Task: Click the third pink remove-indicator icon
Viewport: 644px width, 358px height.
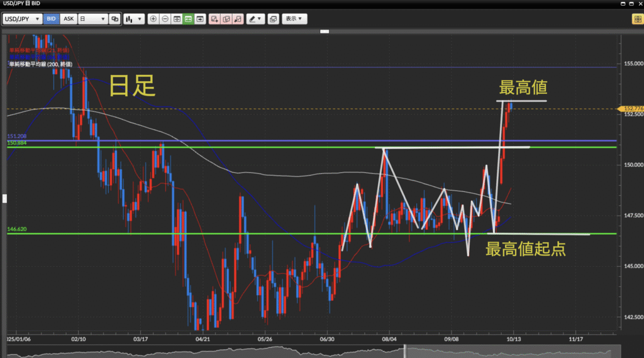Action: 238,19
